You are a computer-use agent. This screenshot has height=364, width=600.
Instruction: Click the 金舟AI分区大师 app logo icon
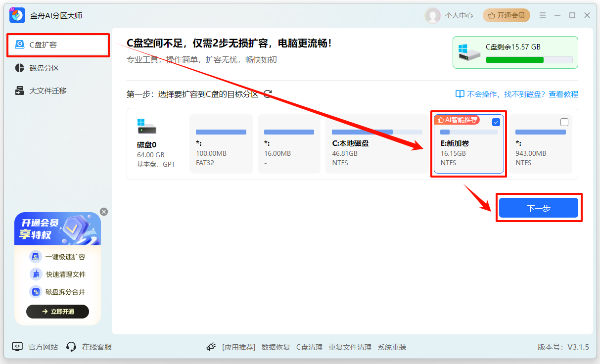click(17, 15)
